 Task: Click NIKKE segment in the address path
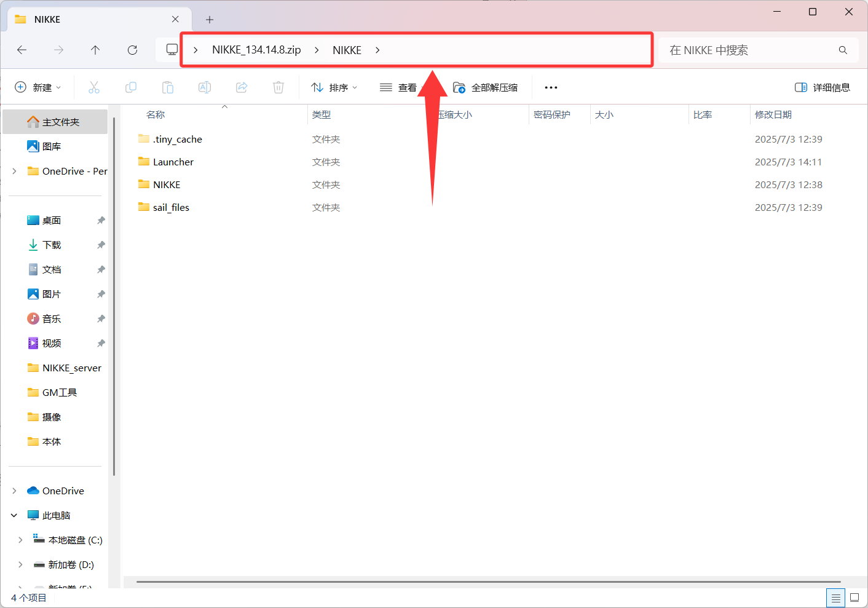[347, 50]
